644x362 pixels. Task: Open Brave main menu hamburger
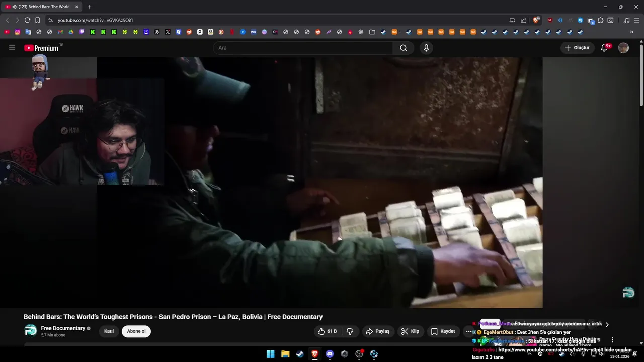[x=637, y=20]
